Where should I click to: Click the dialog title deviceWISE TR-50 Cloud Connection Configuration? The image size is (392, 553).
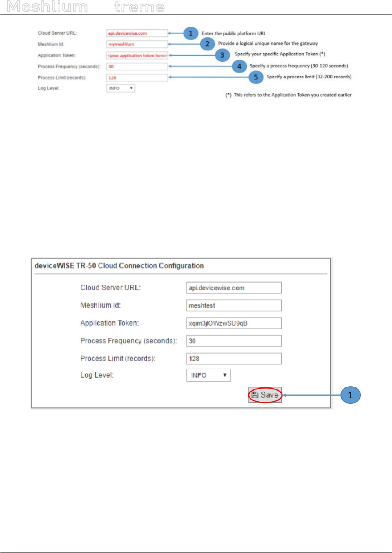119,265
